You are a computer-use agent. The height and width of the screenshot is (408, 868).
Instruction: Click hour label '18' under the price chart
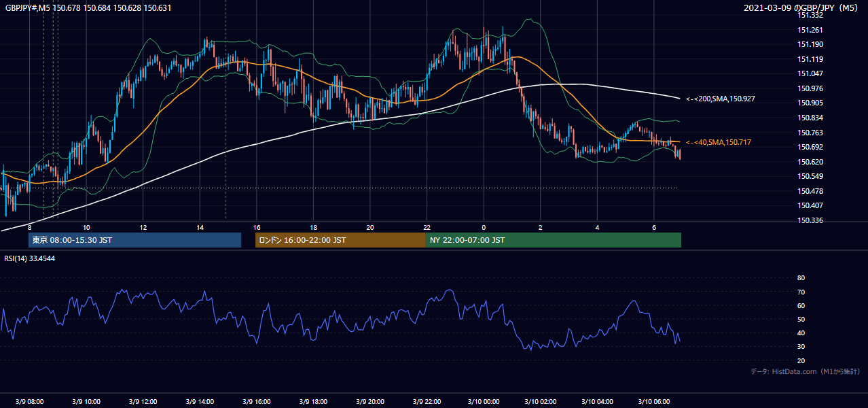point(313,227)
